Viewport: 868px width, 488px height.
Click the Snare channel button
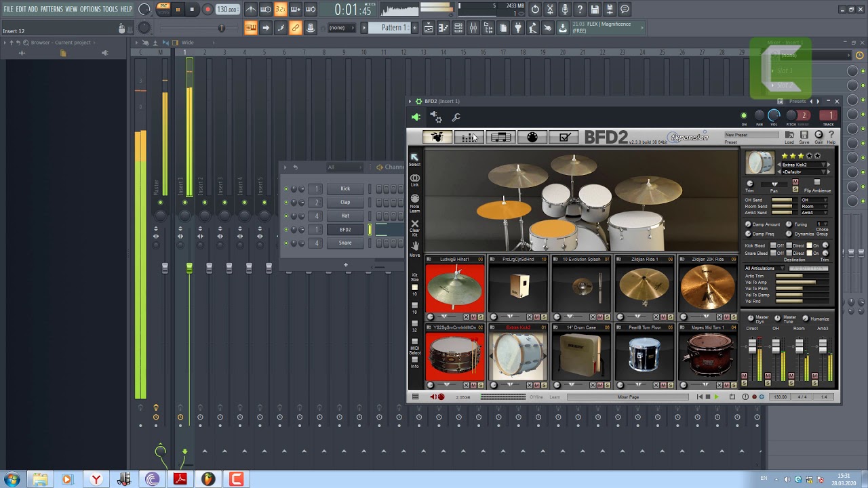coord(345,243)
